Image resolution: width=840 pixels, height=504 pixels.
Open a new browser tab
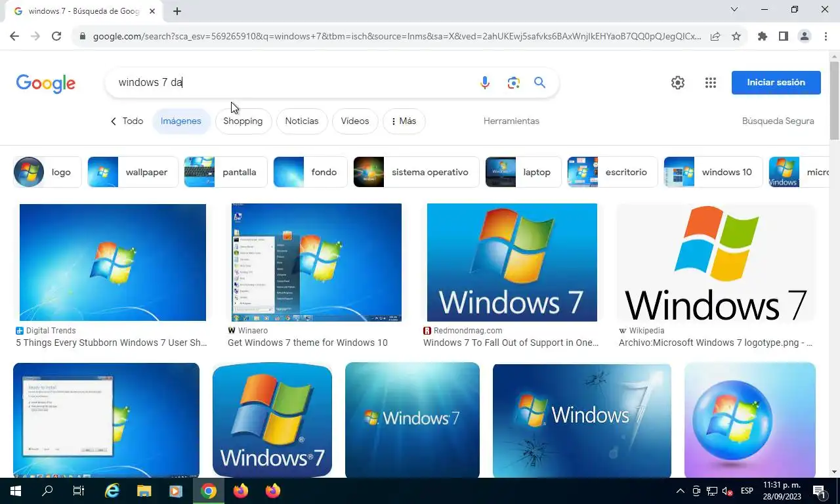tap(177, 11)
